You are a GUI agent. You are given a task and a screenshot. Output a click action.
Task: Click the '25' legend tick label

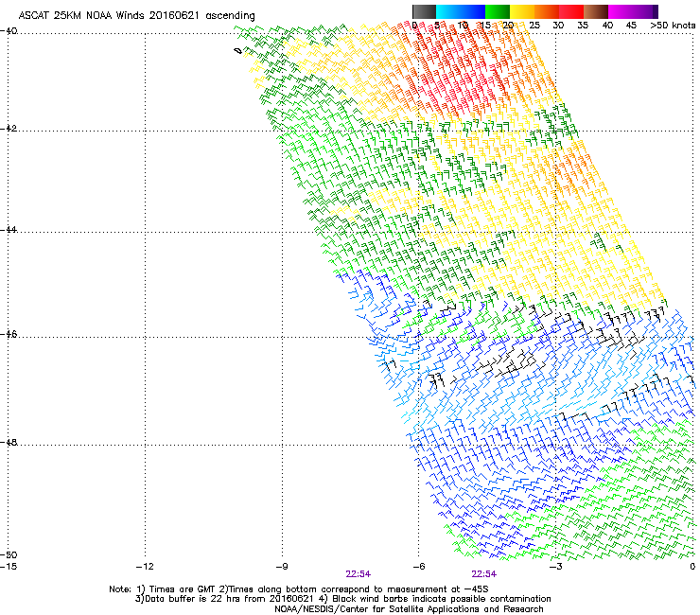[x=534, y=26]
